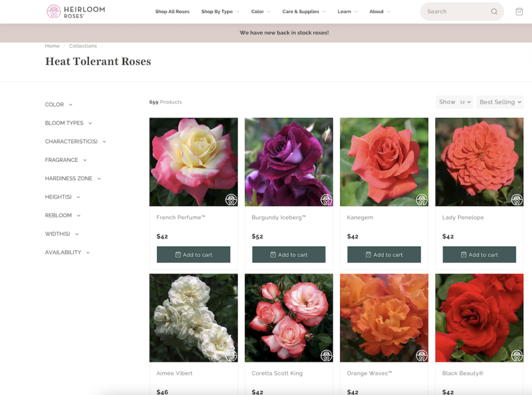The width and height of the screenshot is (532, 395).
Task: Click the Home breadcrumb link
Action: point(52,45)
